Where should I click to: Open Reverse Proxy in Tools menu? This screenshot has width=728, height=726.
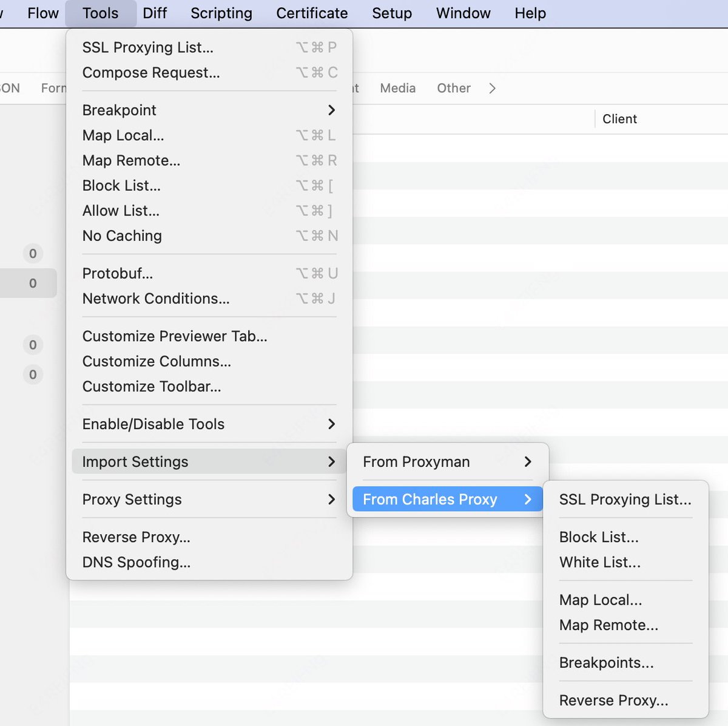(x=209, y=537)
